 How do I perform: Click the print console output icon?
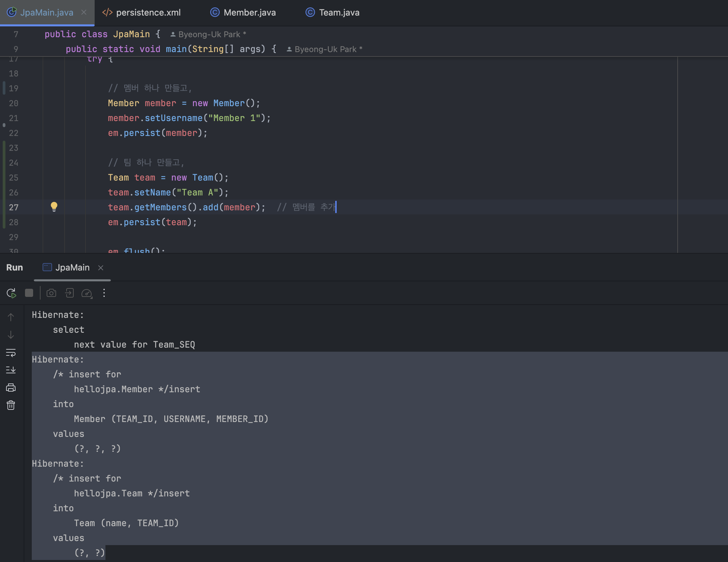(x=11, y=388)
